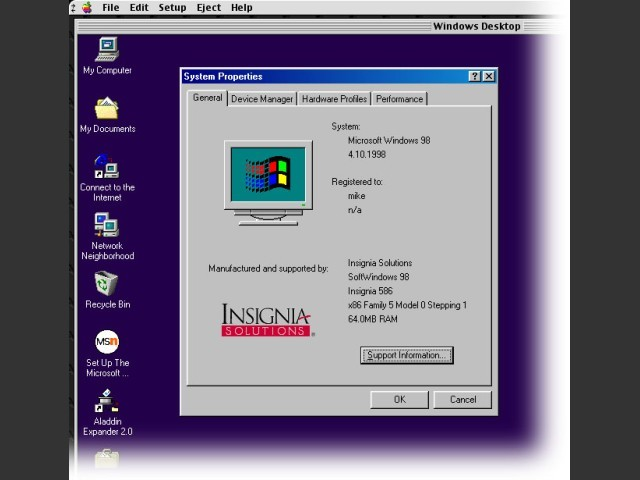Open the Help menu

241,7
